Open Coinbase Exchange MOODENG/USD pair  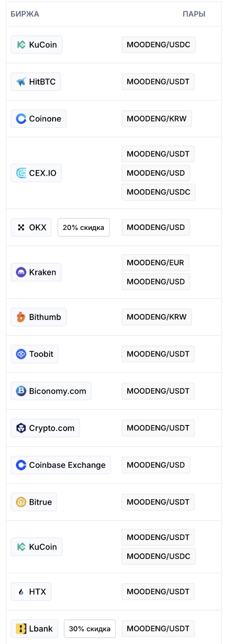(x=155, y=465)
